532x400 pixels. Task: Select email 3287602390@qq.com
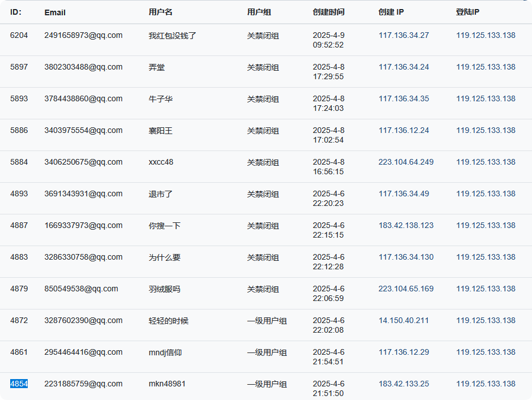[x=83, y=320]
